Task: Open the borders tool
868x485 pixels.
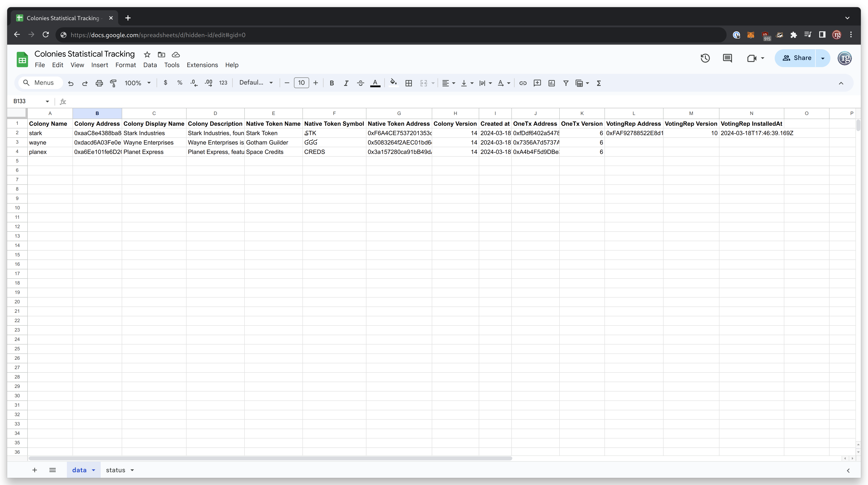Action: point(409,83)
